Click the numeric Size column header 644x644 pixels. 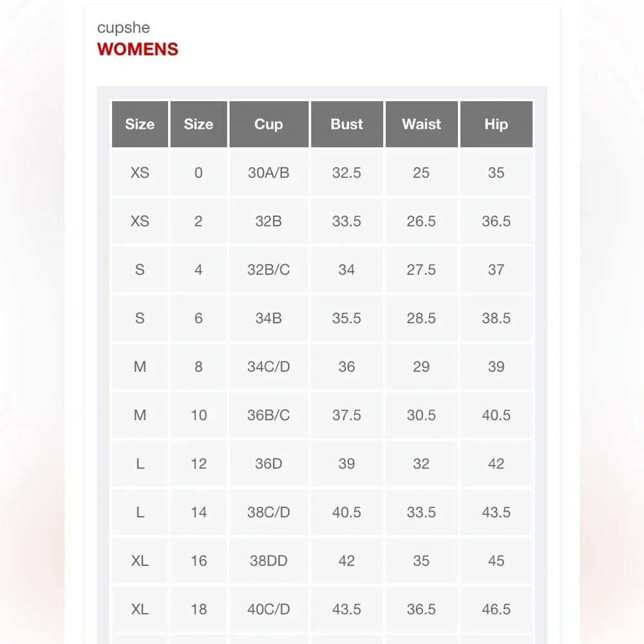pyautogui.click(x=199, y=124)
